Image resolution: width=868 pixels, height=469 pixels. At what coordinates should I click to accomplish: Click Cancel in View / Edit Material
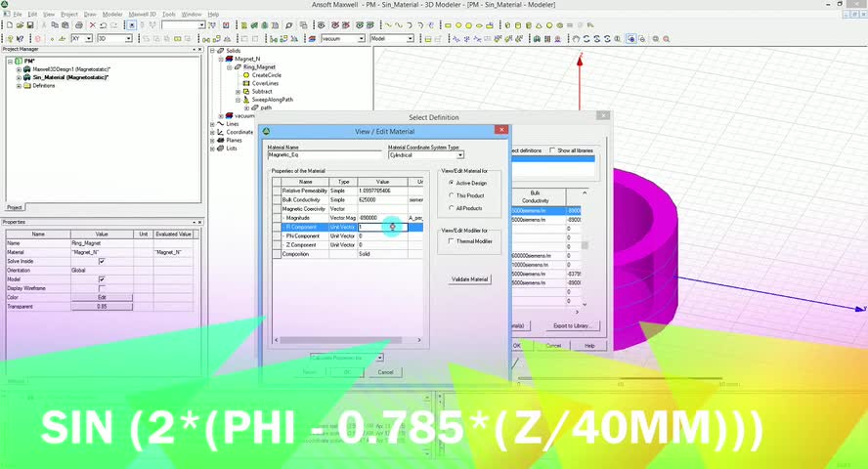pos(385,372)
